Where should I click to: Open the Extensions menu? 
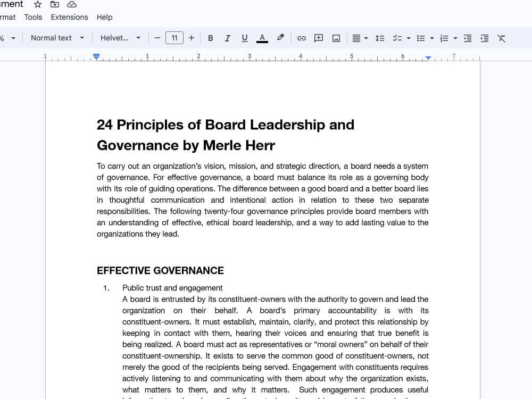69,17
